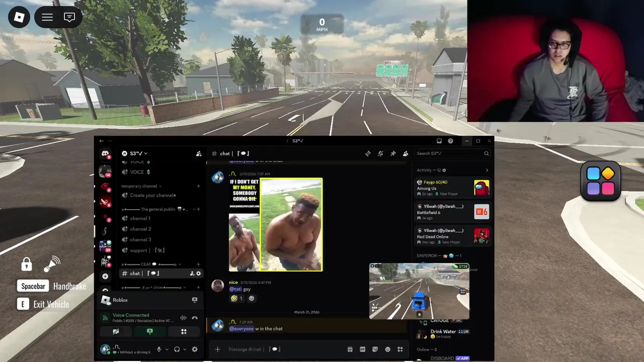
Task: Toggle microphone mute in user panel
Action: [159, 349]
